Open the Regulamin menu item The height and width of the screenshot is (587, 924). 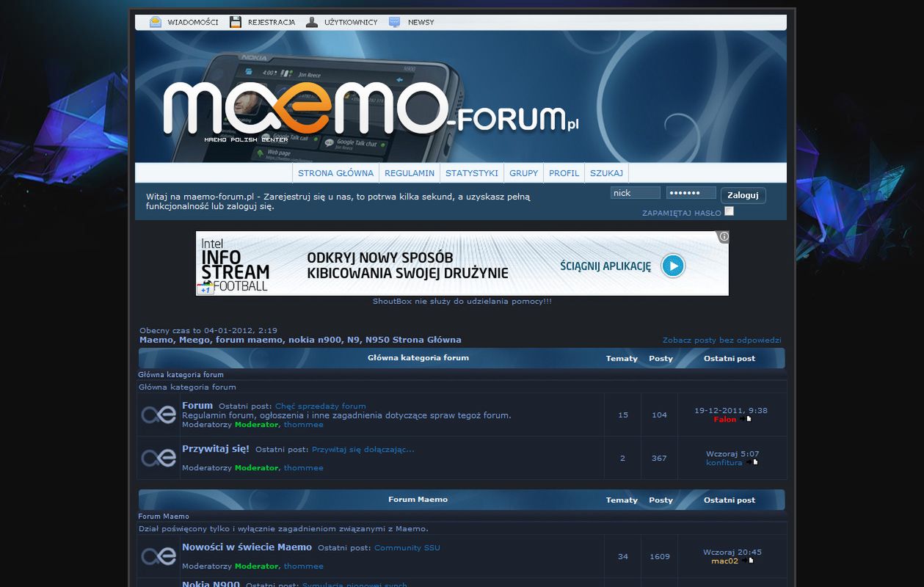(x=410, y=173)
